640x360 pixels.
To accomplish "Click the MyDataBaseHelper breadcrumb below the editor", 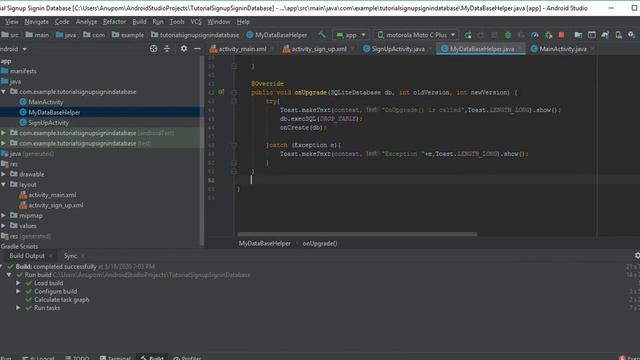I will pyautogui.click(x=264, y=244).
